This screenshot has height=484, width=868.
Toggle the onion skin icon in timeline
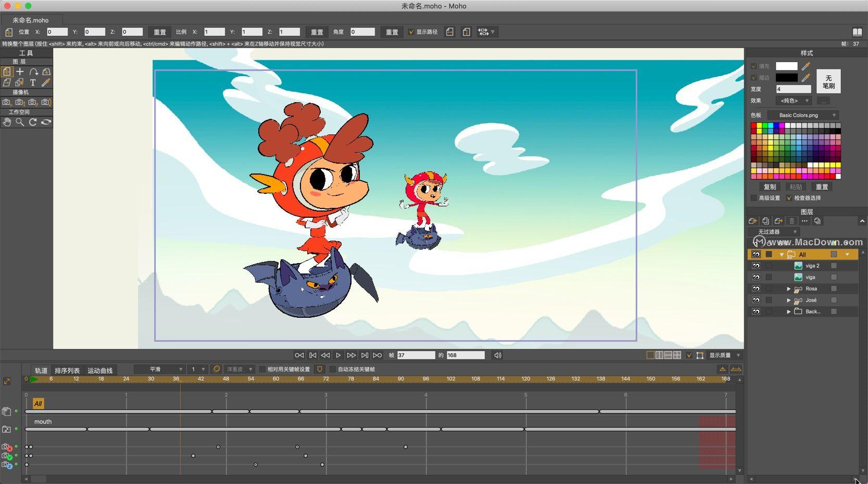point(217,369)
